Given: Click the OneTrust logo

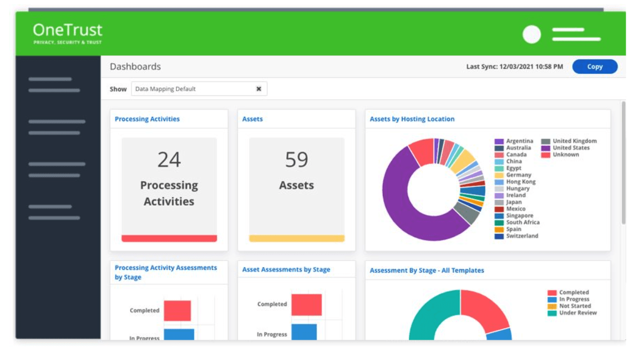Looking at the screenshot, I should (68, 34).
